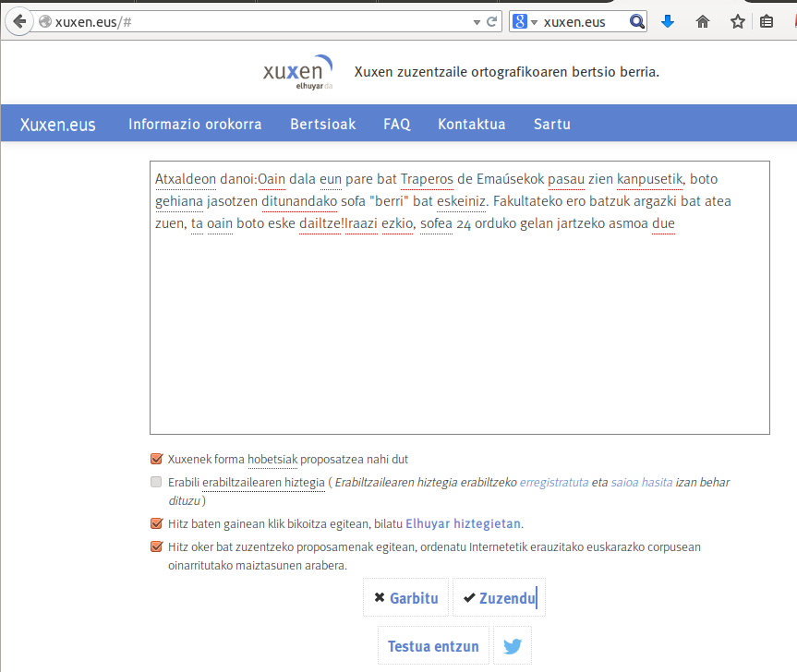Toggle "Hitz oker bat zuzentzeko" checkbox
Viewport: 797px width, 672px height.
[x=157, y=547]
